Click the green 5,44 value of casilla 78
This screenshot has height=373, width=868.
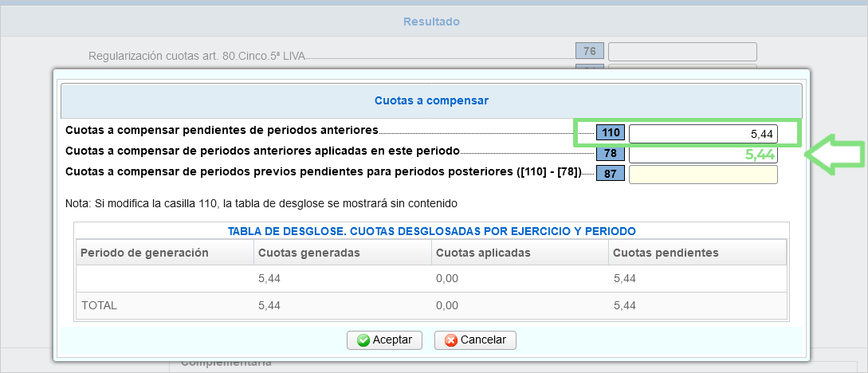tap(759, 155)
